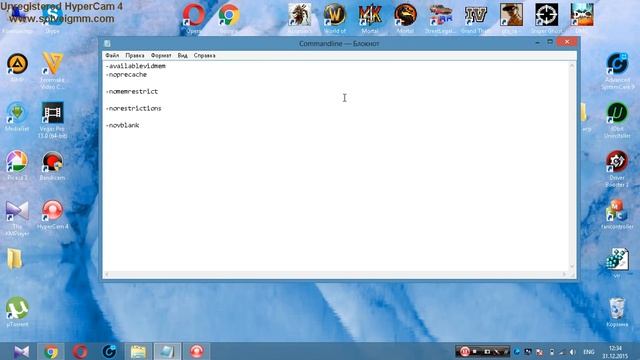Click the vertical scrollbar down arrow

pos(572,267)
